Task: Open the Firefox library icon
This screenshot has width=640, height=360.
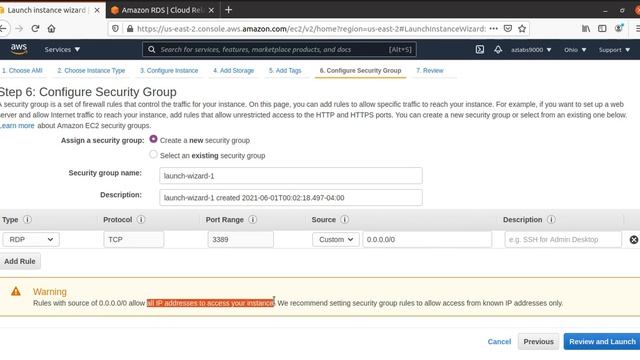Action: coord(586,28)
